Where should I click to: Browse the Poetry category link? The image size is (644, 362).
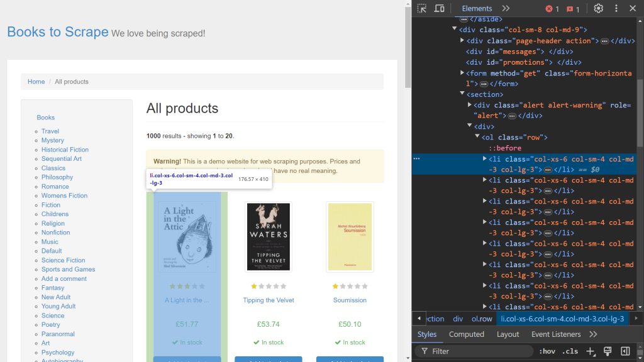[x=50, y=324]
